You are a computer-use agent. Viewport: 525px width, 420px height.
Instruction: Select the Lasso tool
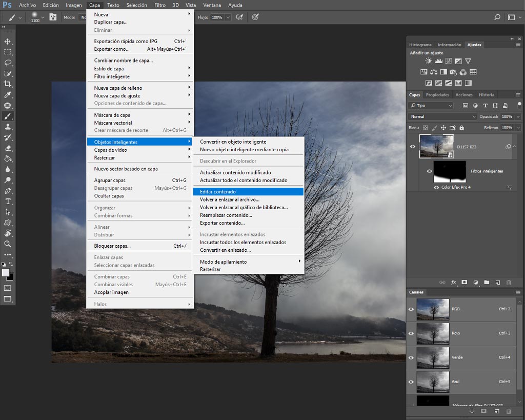click(x=7, y=63)
